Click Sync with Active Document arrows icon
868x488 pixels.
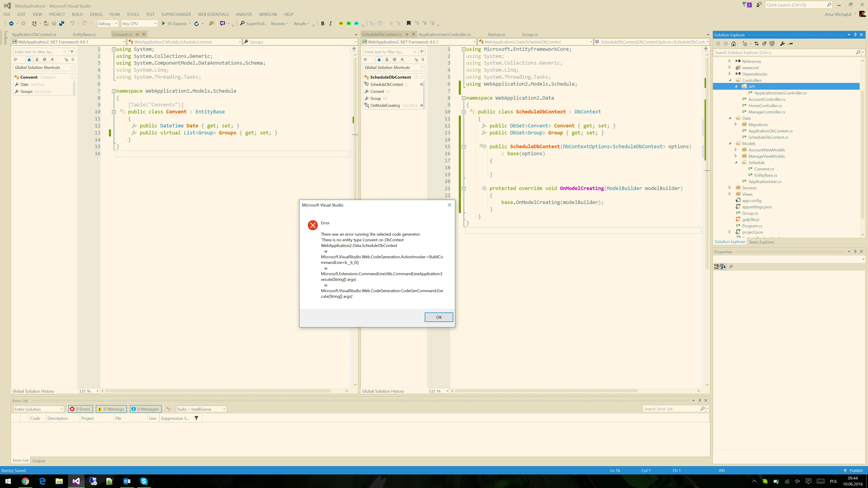pyautogui.click(x=757, y=44)
